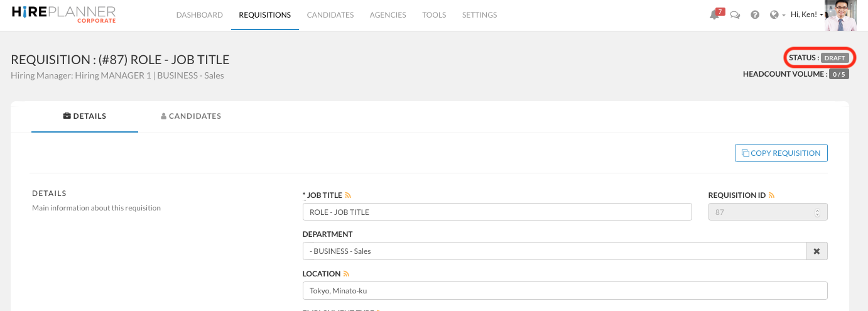This screenshot has height=311, width=868.
Task: Open the Hi, Ken! user menu
Action: pos(806,15)
